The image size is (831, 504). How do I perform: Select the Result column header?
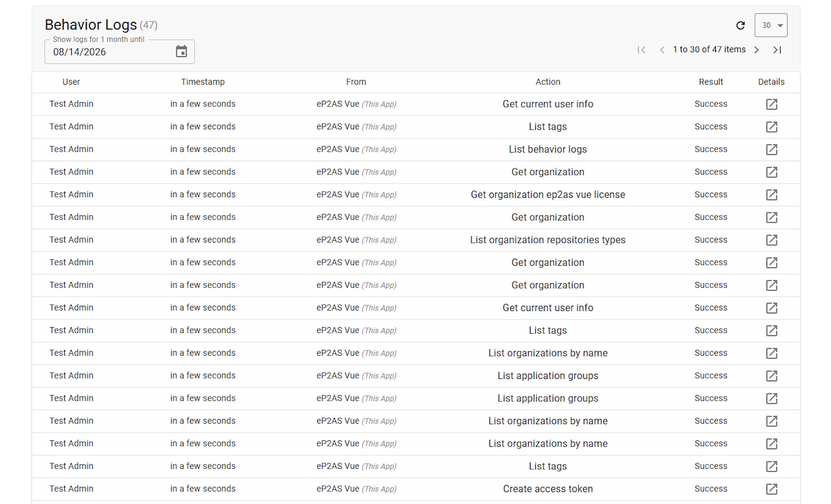pyautogui.click(x=711, y=82)
